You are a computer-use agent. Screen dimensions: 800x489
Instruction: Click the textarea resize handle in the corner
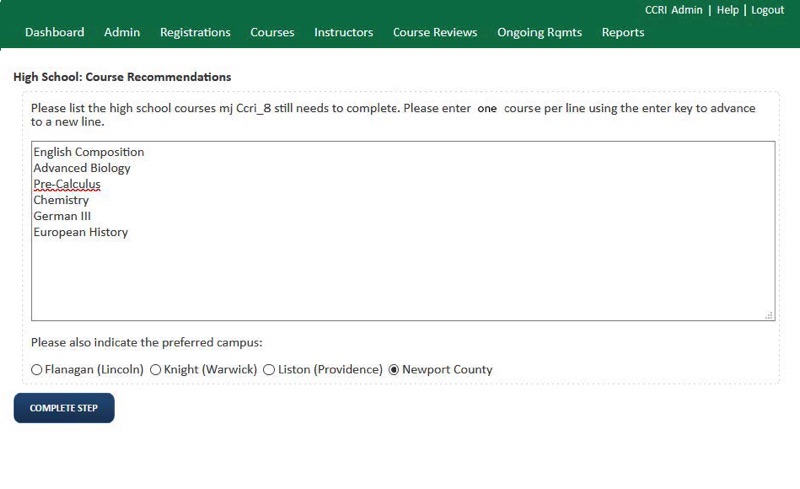(769, 315)
